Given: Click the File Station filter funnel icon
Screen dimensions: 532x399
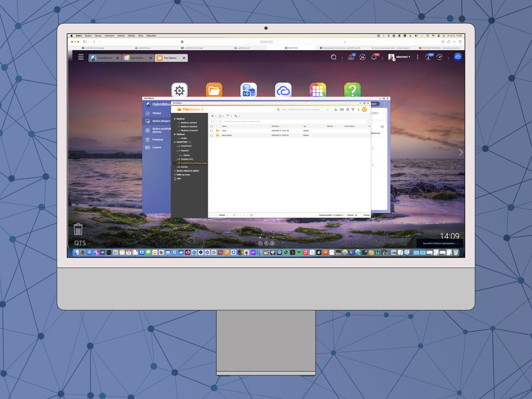Looking at the screenshot, I should 353,109.
